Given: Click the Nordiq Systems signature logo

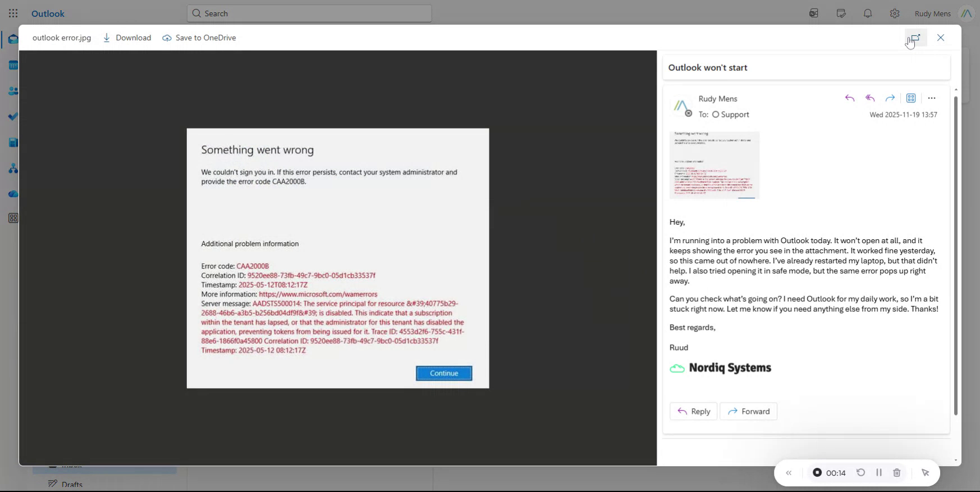Looking at the screenshot, I should click(x=721, y=368).
